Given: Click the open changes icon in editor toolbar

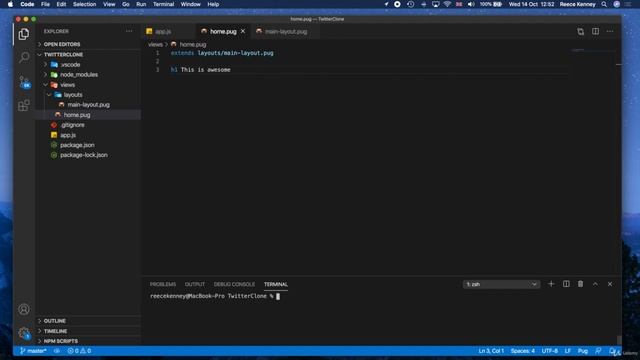Looking at the screenshot, I should pyautogui.click(x=580, y=31).
